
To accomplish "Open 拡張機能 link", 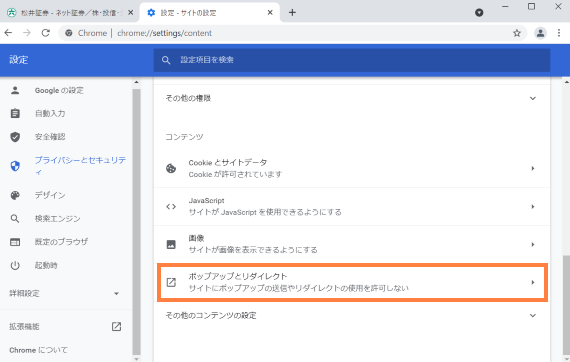I will (x=24, y=327).
